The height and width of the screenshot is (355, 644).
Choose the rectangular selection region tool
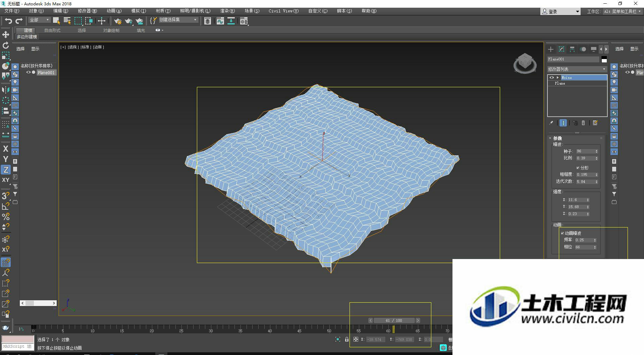pyautogui.click(x=78, y=21)
